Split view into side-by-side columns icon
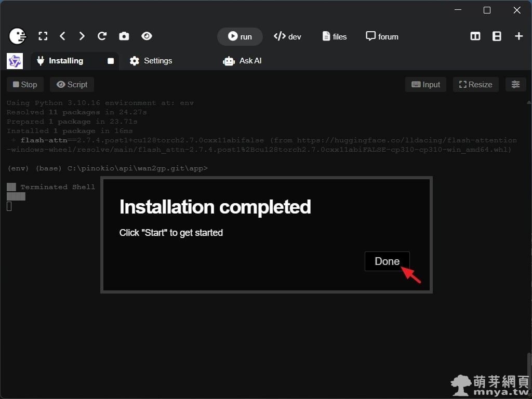Viewport: 532px width, 399px height. (x=475, y=36)
